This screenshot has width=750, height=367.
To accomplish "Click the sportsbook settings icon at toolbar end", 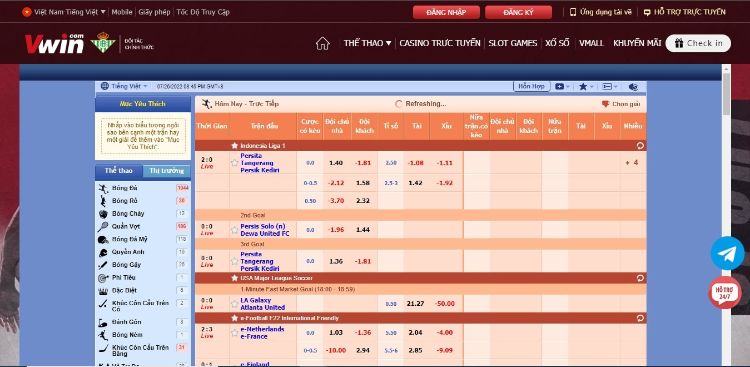I will point(633,87).
